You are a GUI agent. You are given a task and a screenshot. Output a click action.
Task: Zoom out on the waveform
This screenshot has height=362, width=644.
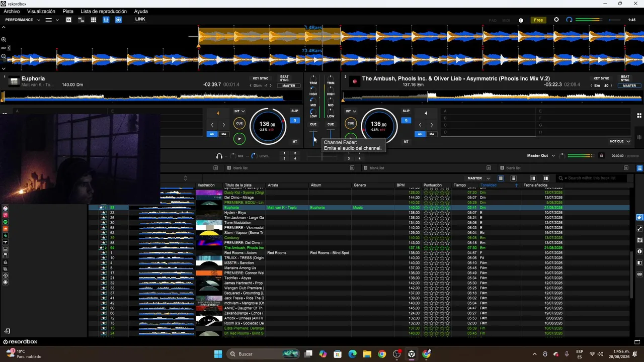point(4,56)
